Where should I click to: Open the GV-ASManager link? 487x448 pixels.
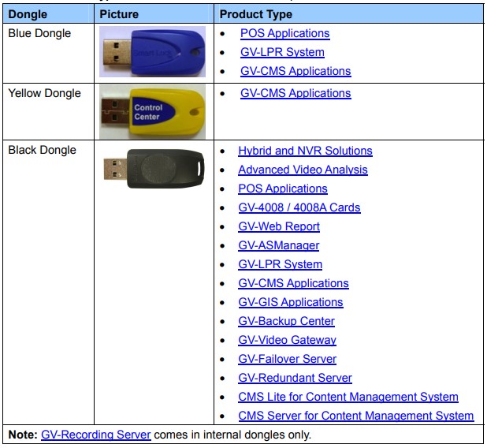point(279,245)
